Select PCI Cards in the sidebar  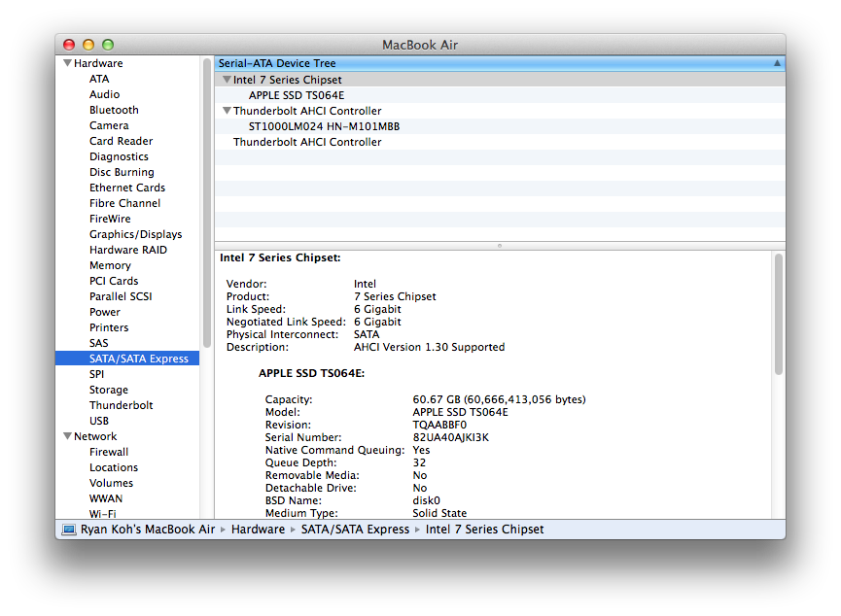point(114,281)
